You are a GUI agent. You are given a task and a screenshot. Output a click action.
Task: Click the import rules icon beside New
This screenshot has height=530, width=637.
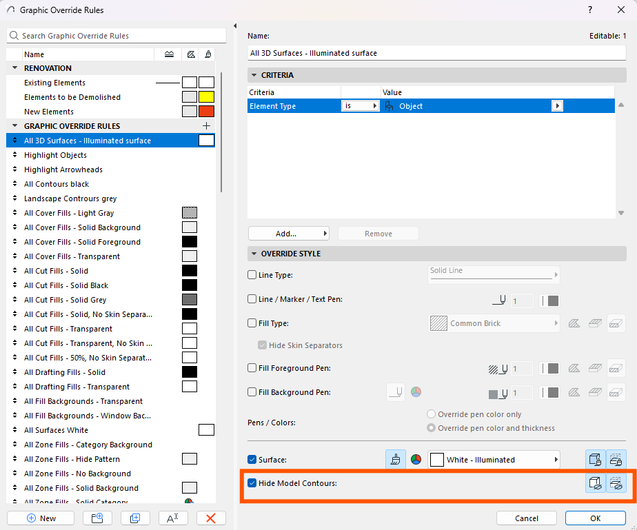pos(97,518)
